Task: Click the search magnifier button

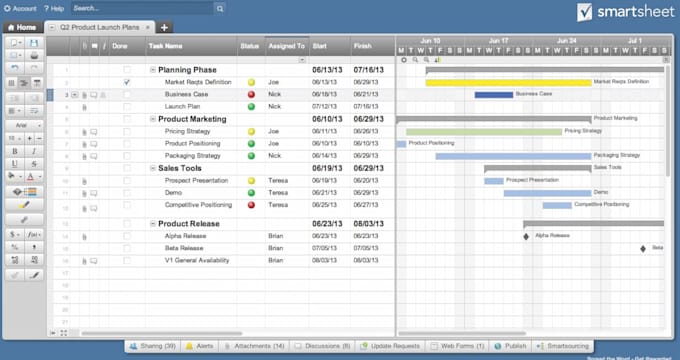Action: click(220, 8)
